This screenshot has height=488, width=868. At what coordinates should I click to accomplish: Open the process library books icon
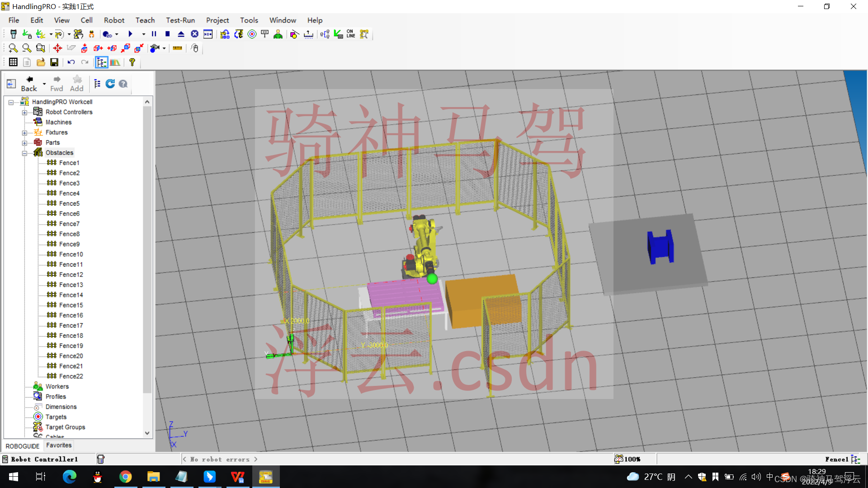click(x=115, y=62)
